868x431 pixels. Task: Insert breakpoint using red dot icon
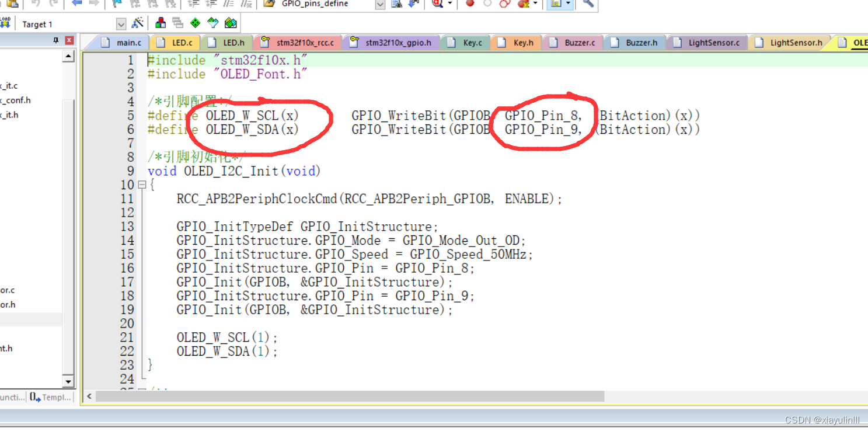[470, 4]
